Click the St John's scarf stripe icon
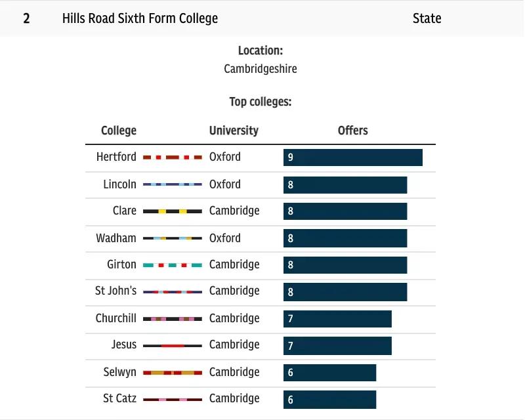Screen dimensions: 525x420 click(173, 291)
